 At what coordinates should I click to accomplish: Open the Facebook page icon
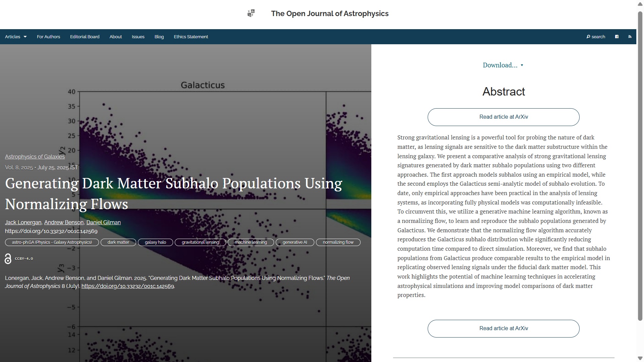(616, 37)
